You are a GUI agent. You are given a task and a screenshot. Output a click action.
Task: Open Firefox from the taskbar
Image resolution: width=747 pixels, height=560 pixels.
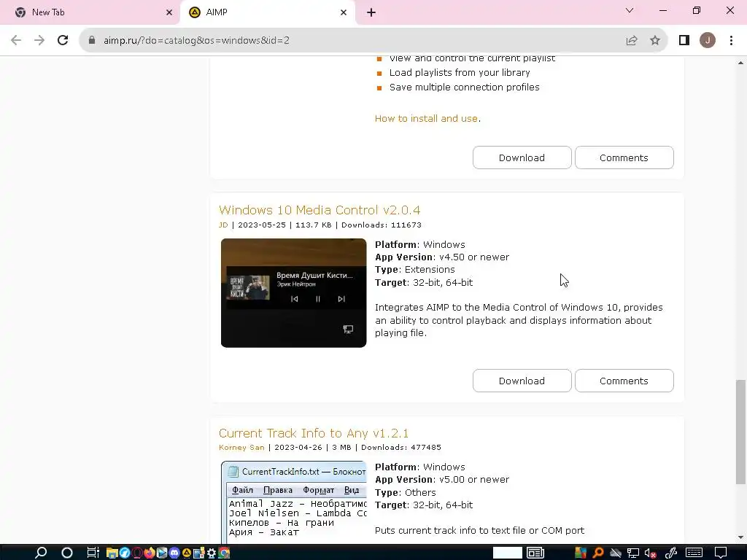pos(149,553)
